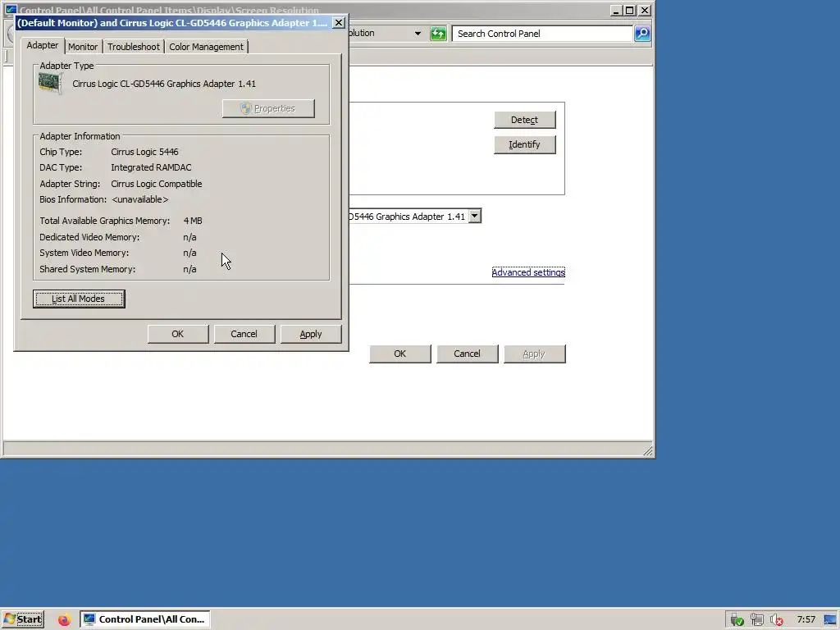Viewport: 840px width, 630px height.
Task: Cancel the Screen Resolution window
Action: (467, 354)
